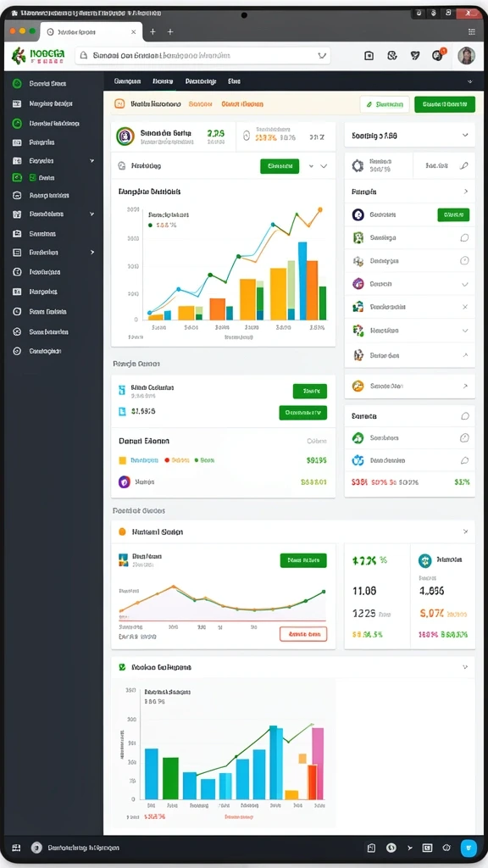Click into the browser address bar field

coord(202,55)
